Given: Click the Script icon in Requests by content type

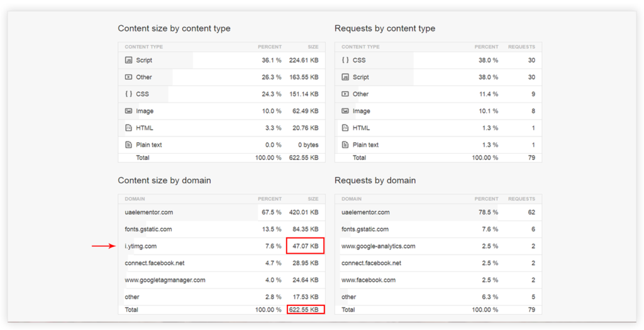Looking at the screenshot, I should point(345,77).
